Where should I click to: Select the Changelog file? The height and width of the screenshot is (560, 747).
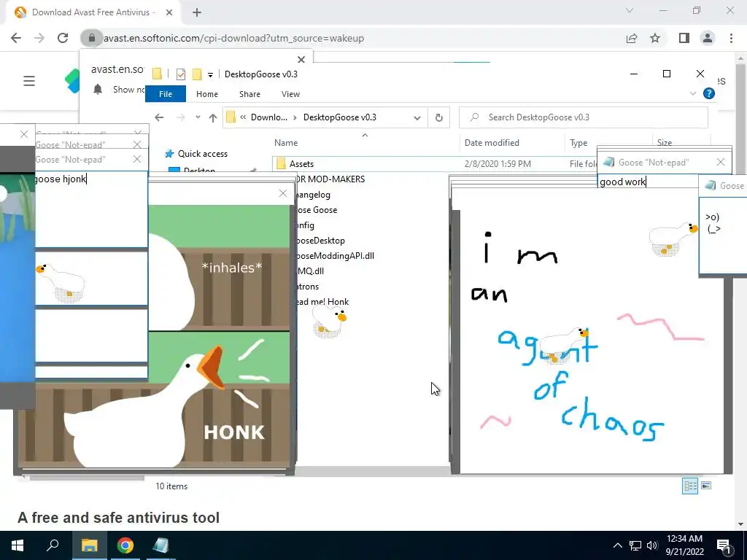[313, 194]
